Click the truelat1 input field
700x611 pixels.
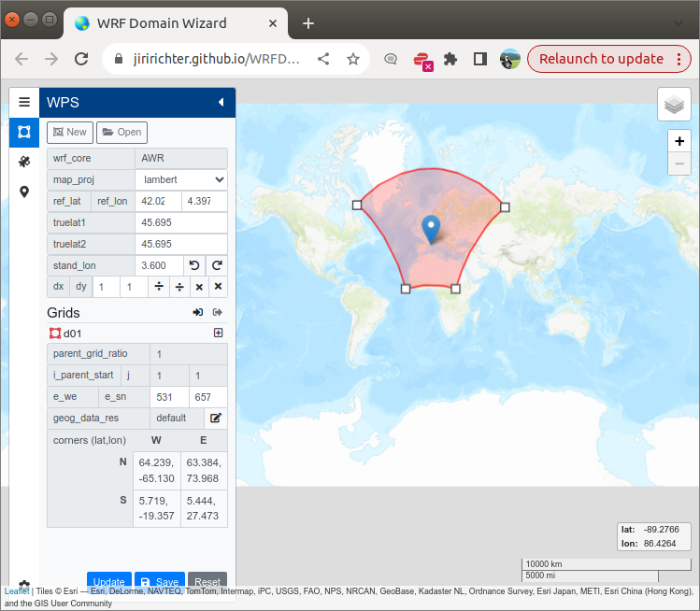(181, 222)
